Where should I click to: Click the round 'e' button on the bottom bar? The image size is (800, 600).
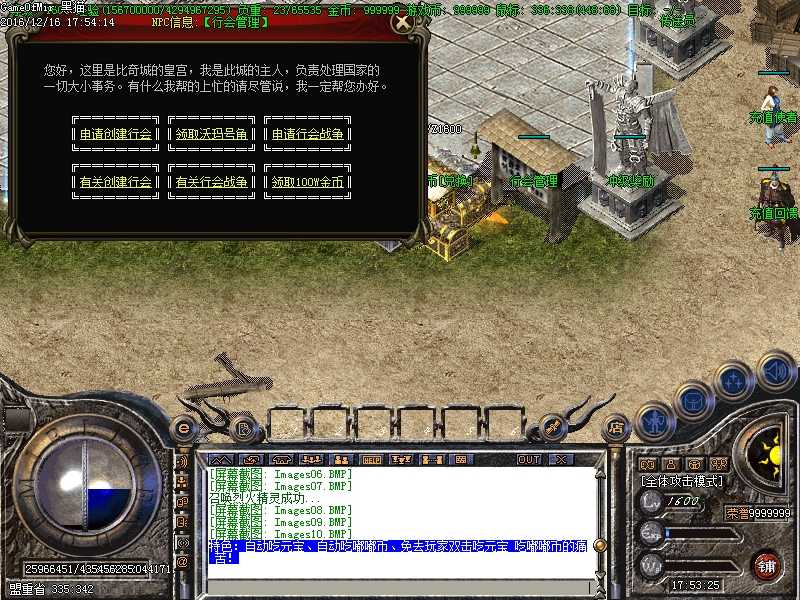[x=184, y=428]
